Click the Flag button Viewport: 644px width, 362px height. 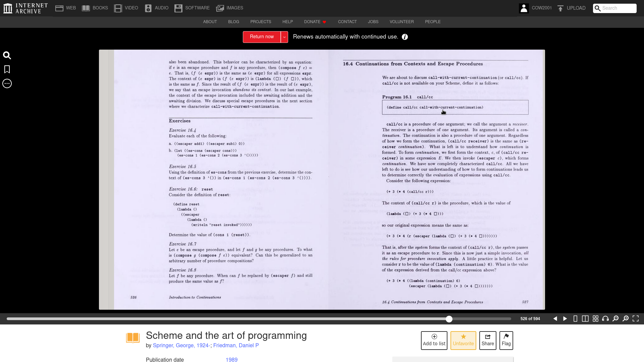506,341
